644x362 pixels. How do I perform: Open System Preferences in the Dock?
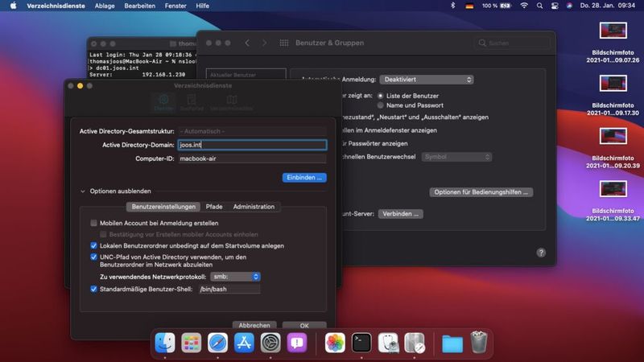pos(270,343)
